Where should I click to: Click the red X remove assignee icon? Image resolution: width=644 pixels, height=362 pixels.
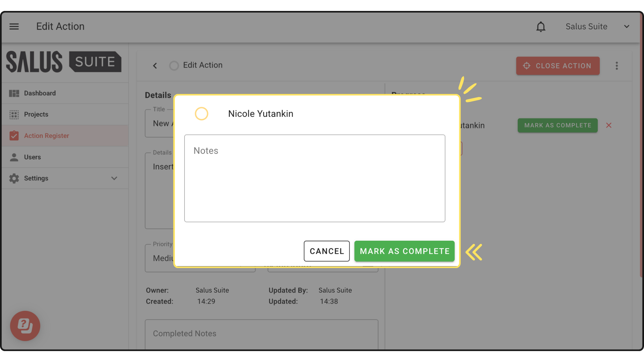coord(609,125)
